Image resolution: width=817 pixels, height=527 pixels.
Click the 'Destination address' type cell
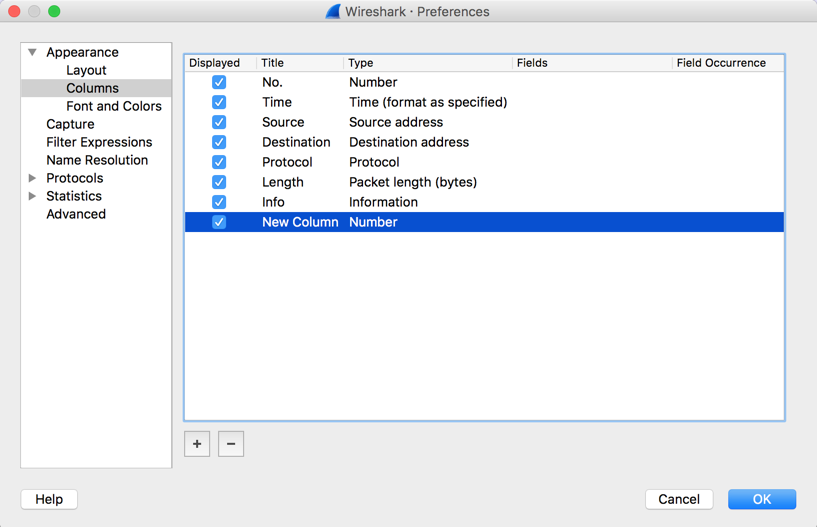click(409, 142)
